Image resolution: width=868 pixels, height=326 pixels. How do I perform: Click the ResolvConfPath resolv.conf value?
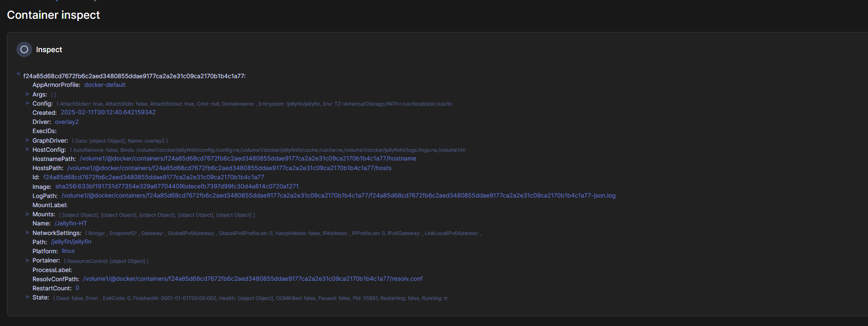coord(253,279)
